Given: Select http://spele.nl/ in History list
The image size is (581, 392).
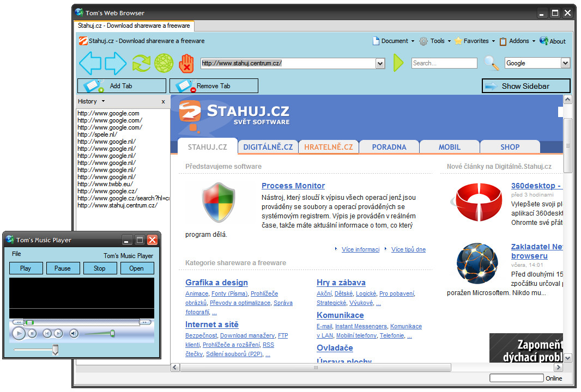Looking at the screenshot, I should [x=97, y=134].
